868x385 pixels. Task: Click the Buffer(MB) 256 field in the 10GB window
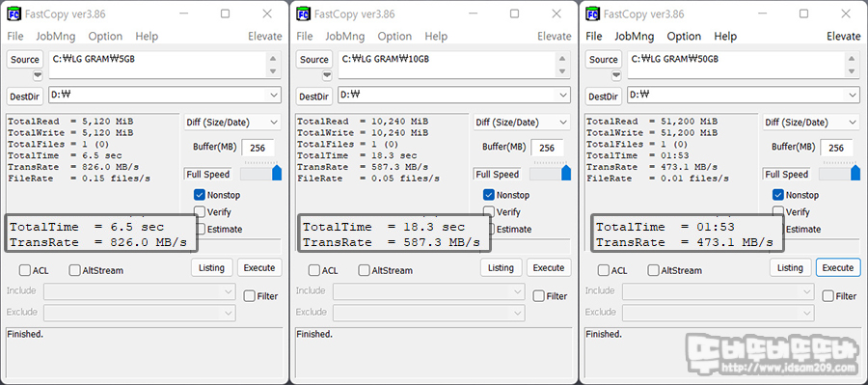click(547, 148)
